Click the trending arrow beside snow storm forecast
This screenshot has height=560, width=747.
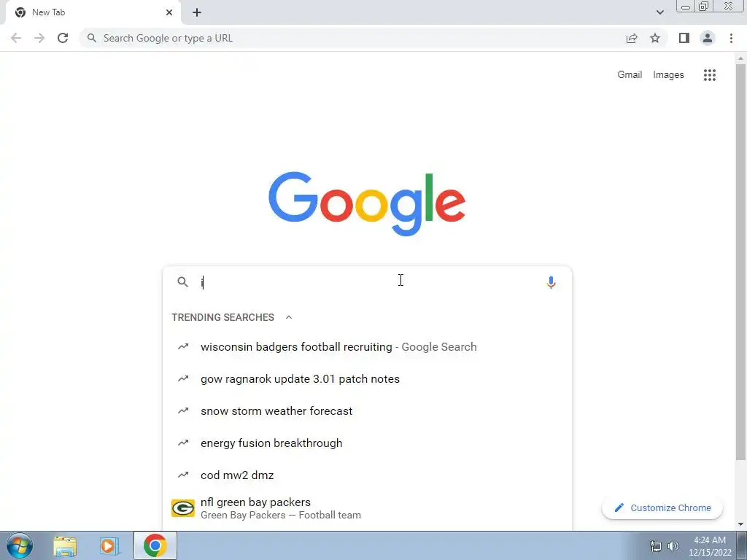click(183, 411)
